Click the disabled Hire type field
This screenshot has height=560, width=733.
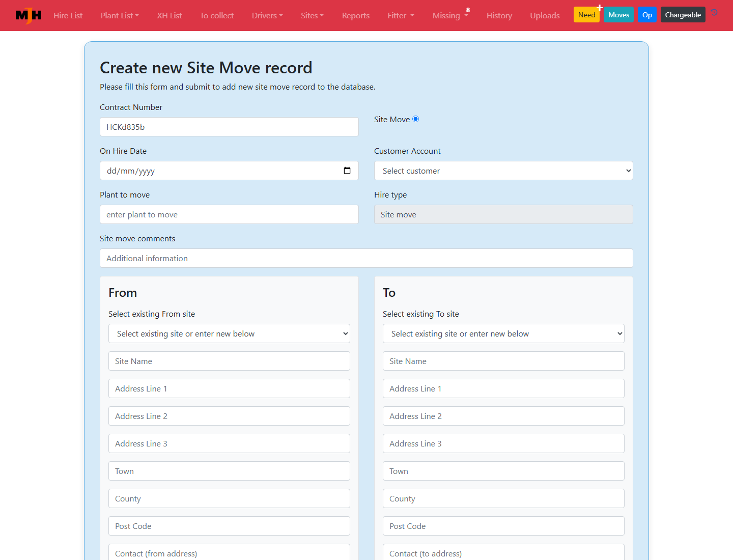(x=503, y=214)
